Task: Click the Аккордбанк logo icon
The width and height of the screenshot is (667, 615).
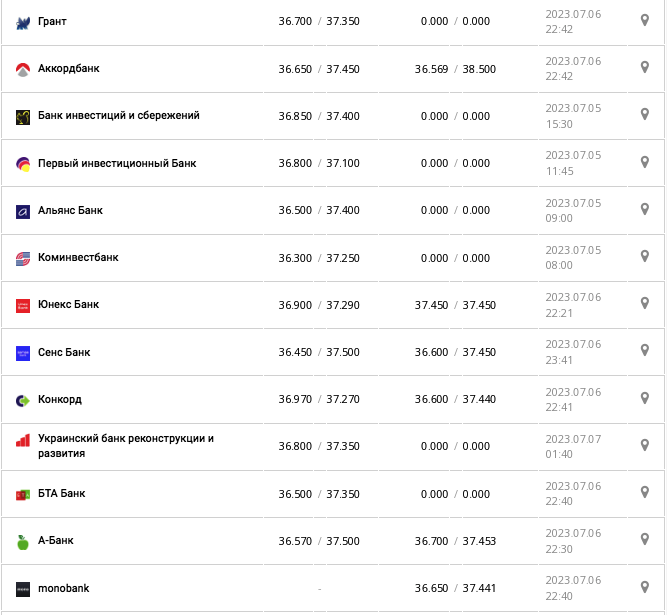Action: [23, 69]
